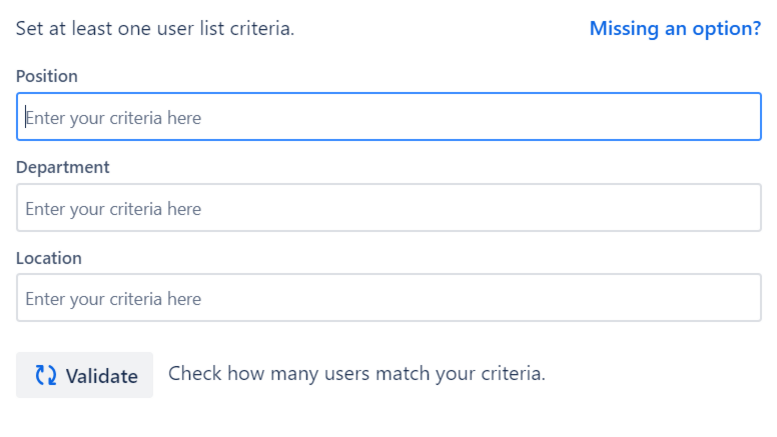Focus the Position criteria input field
The height and width of the screenshot is (437, 777).
tap(388, 117)
